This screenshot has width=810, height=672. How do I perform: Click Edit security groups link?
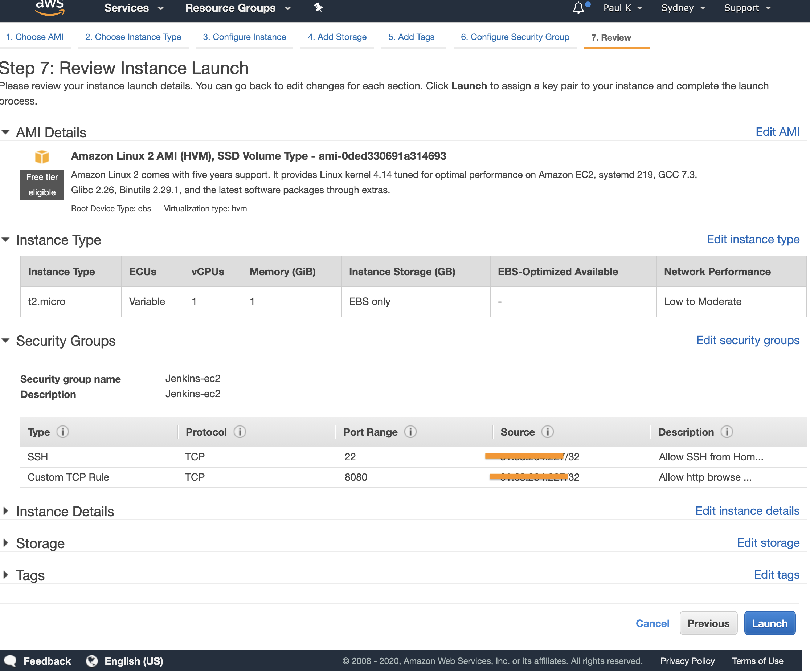coord(748,341)
